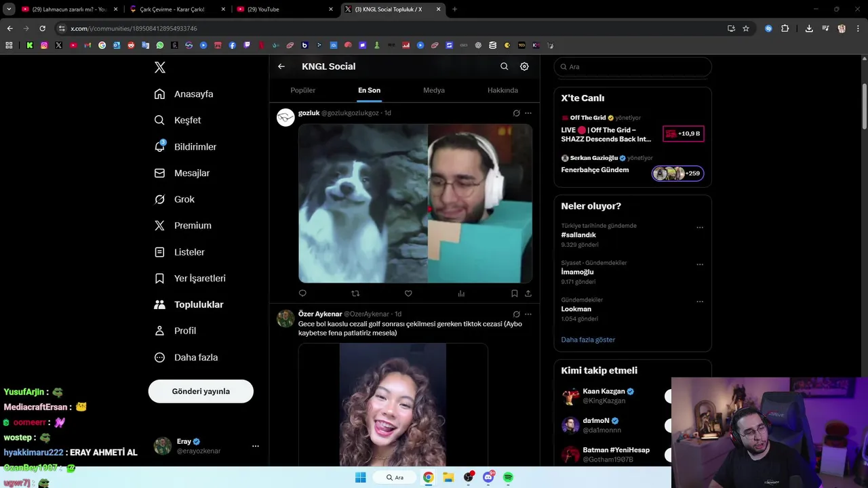Open options for #sallandık trend
This screenshot has height=488, width=868.
coord(700,228)
